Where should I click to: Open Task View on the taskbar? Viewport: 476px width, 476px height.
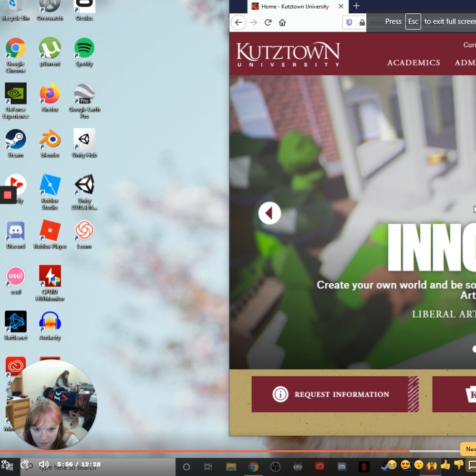208,466
